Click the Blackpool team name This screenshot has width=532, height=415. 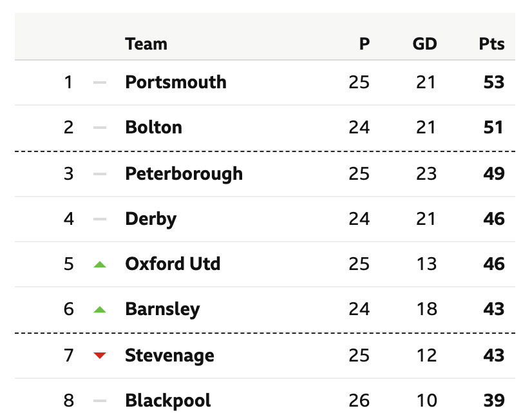click(x=168, y=401)
